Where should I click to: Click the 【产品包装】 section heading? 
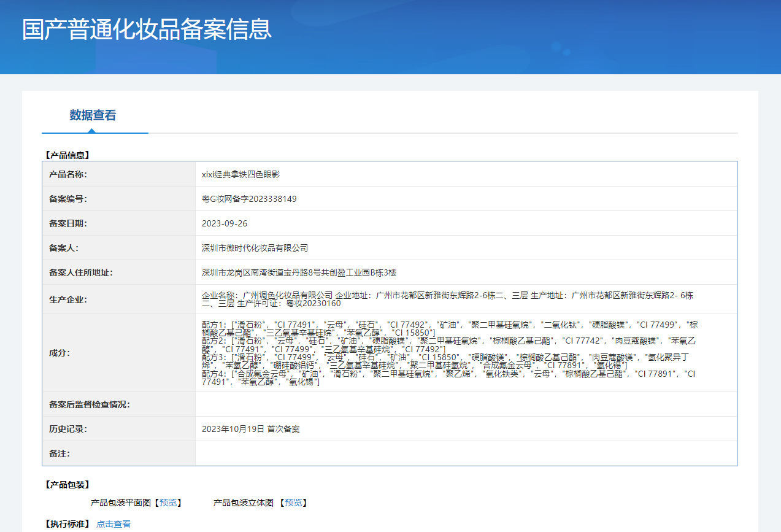[x=67, y=485]
